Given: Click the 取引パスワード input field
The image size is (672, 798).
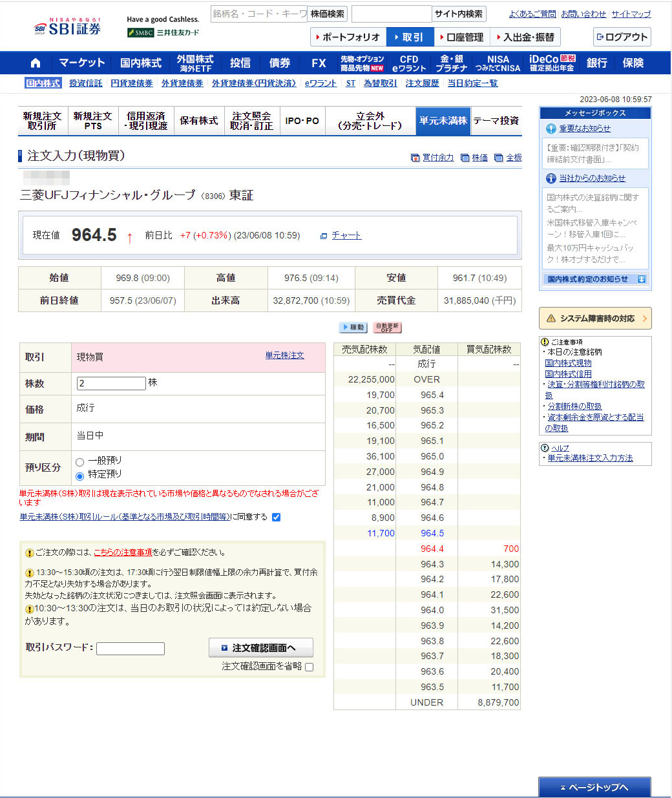Looking at the screenshot, I should (x=131, y=649).
